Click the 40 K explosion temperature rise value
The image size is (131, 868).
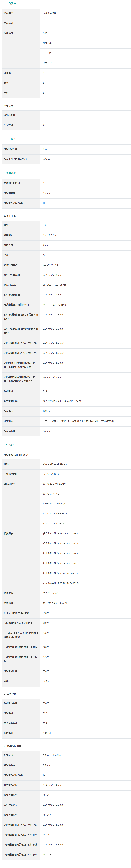(x=55, y=603)
